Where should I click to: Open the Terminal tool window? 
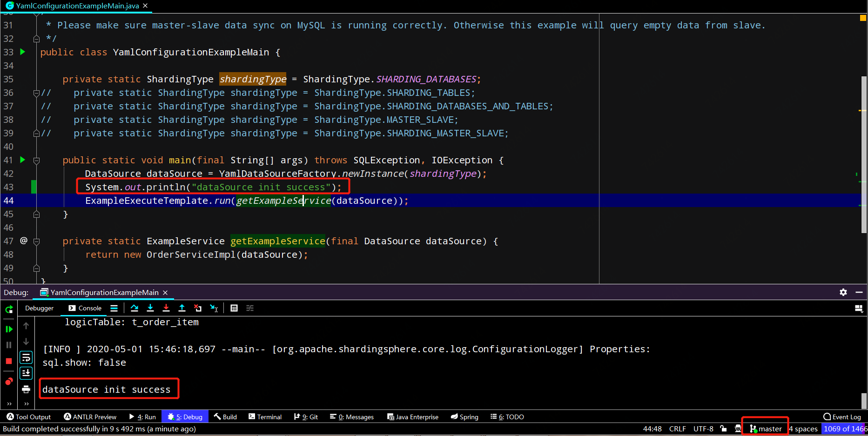click(265, 416)
